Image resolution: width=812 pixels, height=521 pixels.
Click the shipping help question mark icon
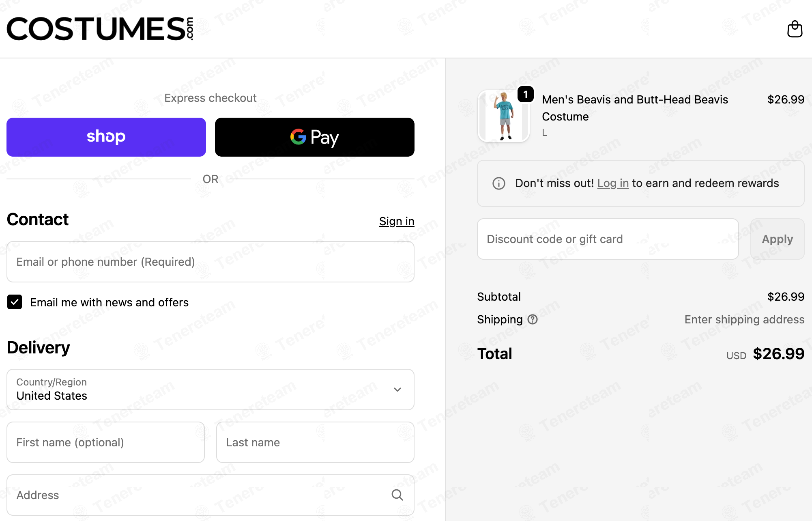[x=533, y=320]
